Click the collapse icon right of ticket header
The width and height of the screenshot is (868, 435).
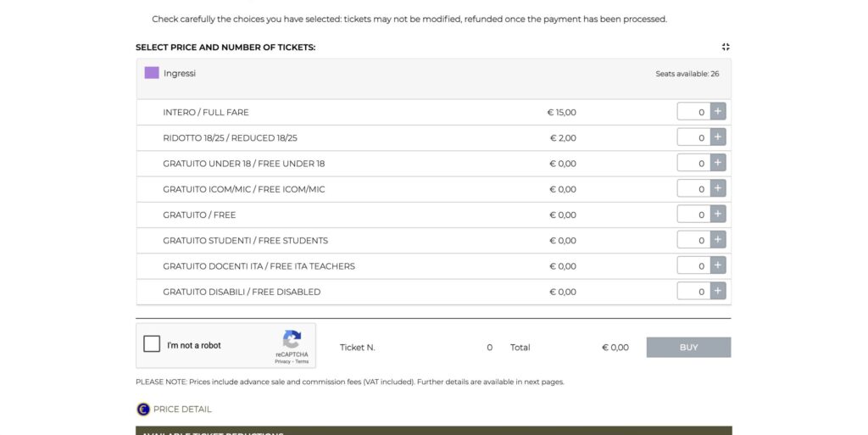coord(726,47)
